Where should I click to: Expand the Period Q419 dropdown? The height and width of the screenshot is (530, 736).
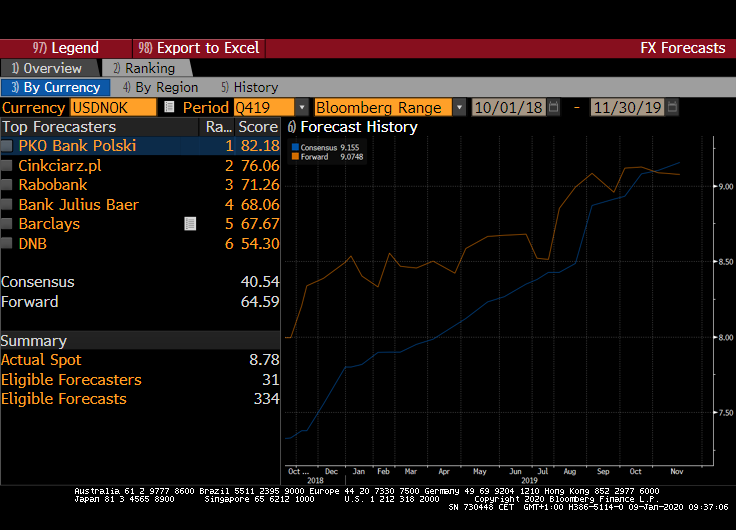click(x=301, y=107)
